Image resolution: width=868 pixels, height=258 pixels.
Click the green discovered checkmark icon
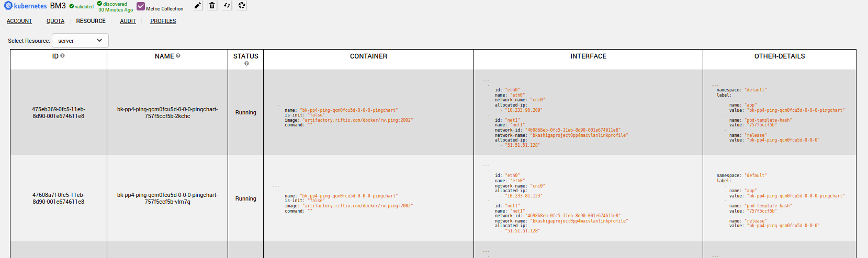click(99, 4)
